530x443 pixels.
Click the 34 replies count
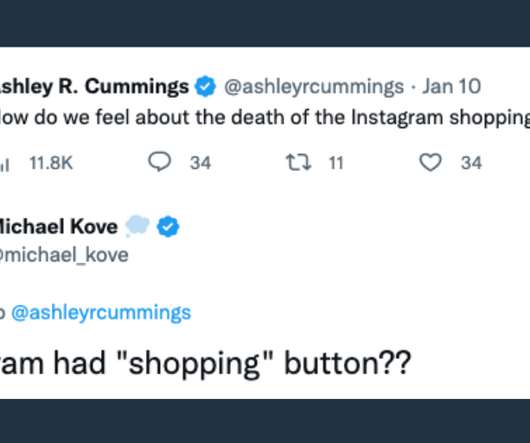point(200,163)
